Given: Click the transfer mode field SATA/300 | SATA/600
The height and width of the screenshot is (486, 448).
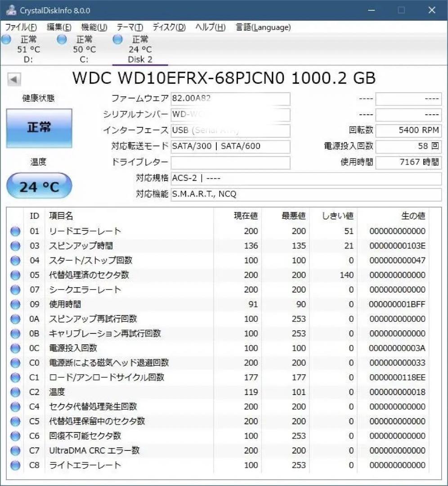Looking at the screenshot, I should 230,147.
